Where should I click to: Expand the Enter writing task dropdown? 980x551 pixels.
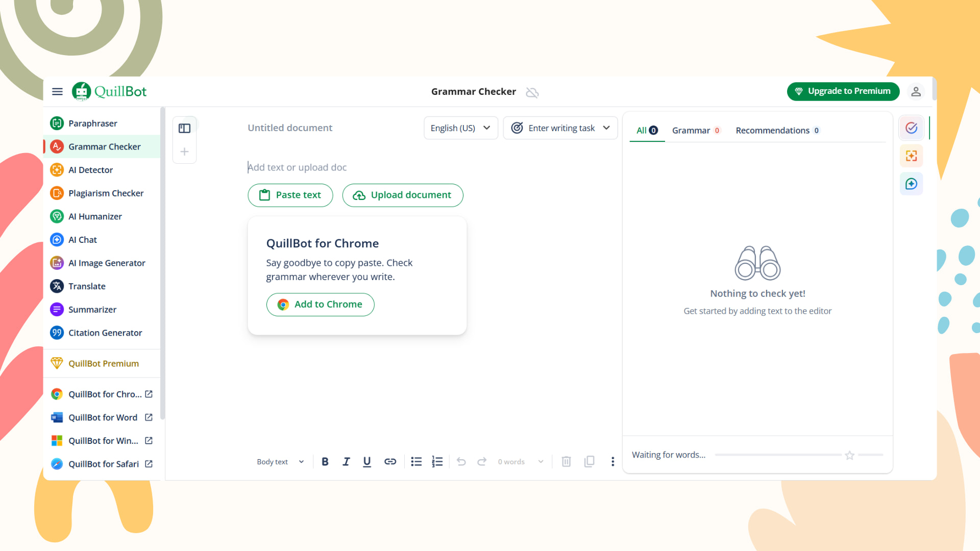(x=560, y=128)
